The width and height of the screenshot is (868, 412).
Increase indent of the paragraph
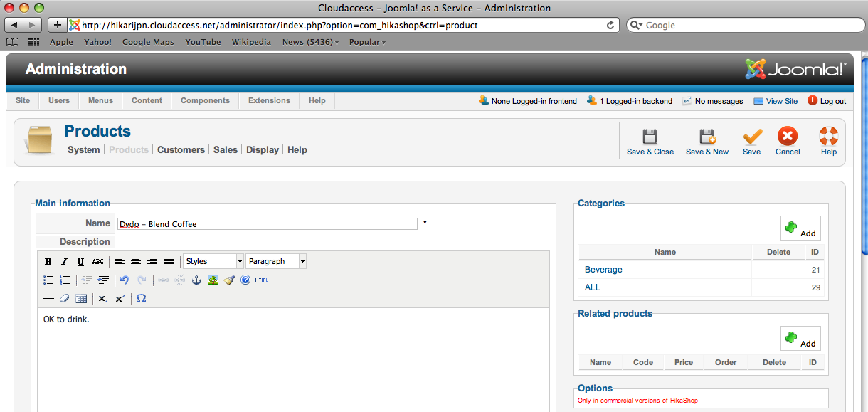pyautogui.click(x=103, y=280)
